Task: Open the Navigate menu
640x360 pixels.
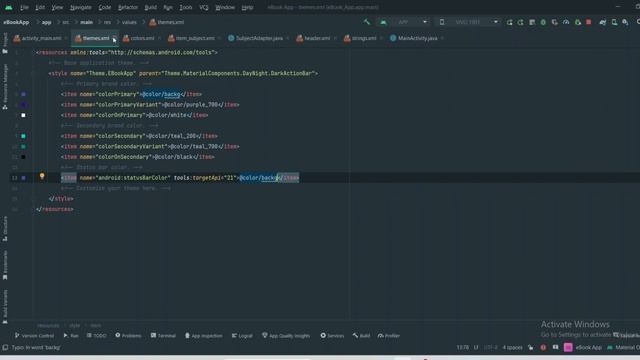Action: 81,7
